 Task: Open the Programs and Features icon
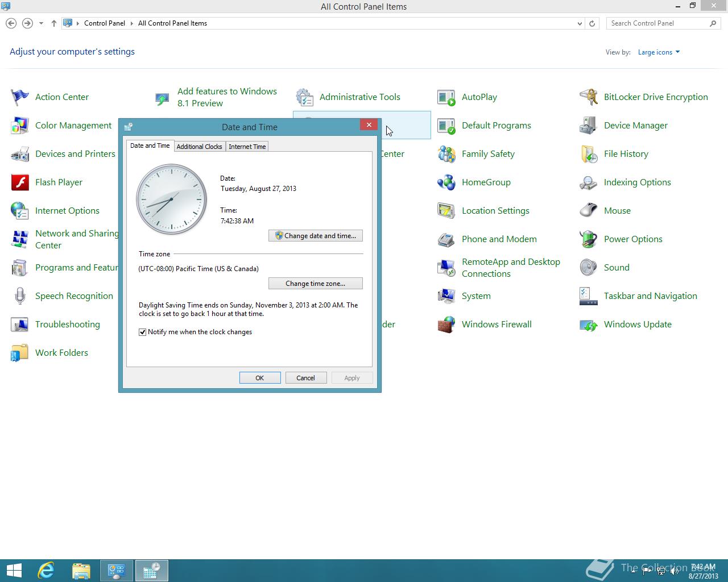click(20, 268)
